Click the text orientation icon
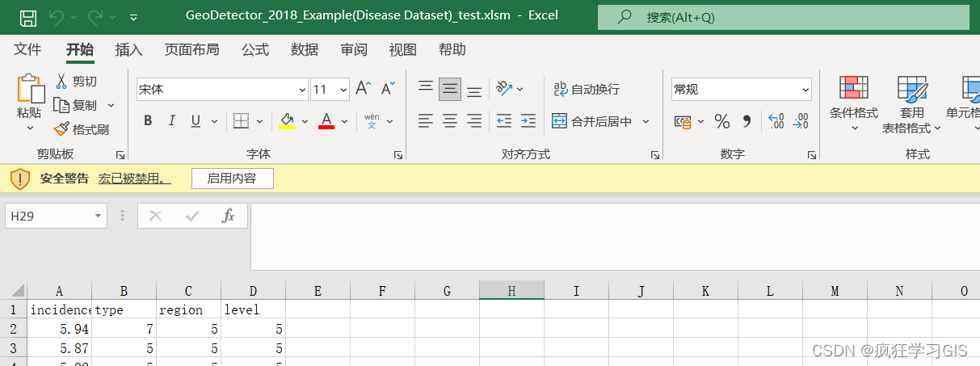The width and height of the screenshot is (980, 366). (504, 88)
